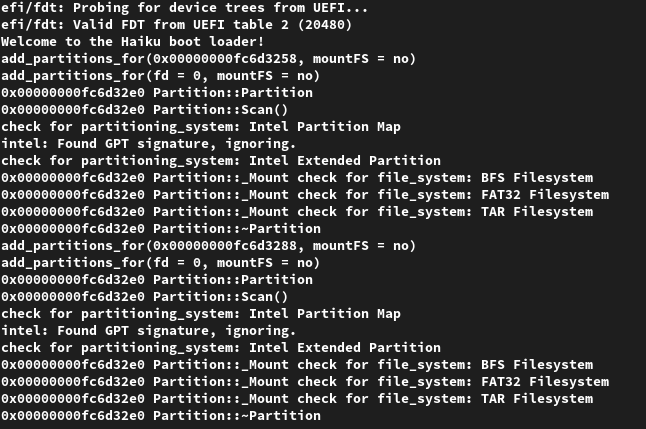This screenshot has width=646, height=429.
Task: Click the first 'Found GPT signature, ignoring.' line
Action: coord(148,144)
